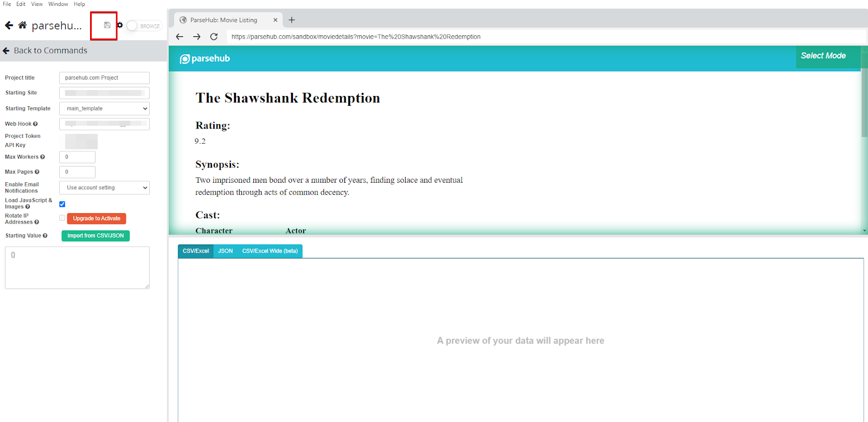Click the "Synopsis:" heading
The height and width of the screenshot is (422, 868).
tap(217, 165)
